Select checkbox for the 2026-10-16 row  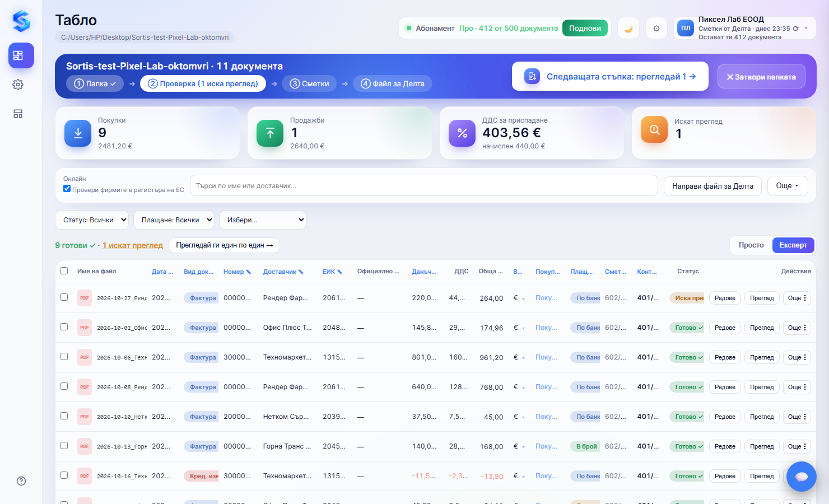[x=64, y=475]
